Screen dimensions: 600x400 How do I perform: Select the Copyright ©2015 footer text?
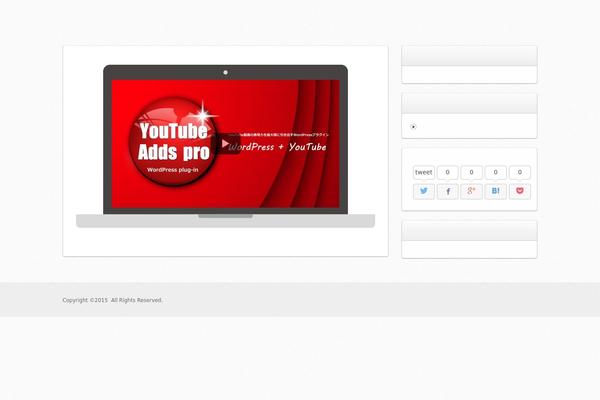[x=112, y=300]
